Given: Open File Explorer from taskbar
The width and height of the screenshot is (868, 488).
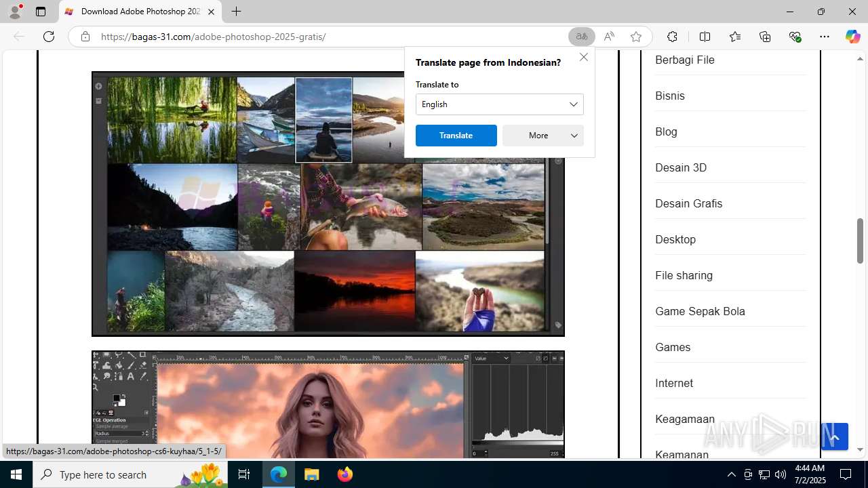Looking at the screenshot, I should 312,474.
